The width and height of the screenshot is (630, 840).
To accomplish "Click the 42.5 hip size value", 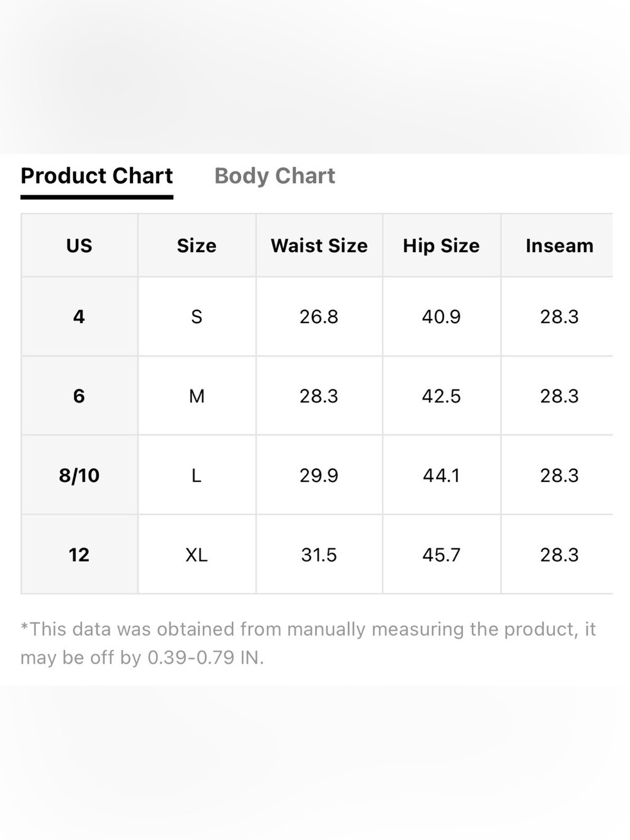I will click(x=441, y=396).
